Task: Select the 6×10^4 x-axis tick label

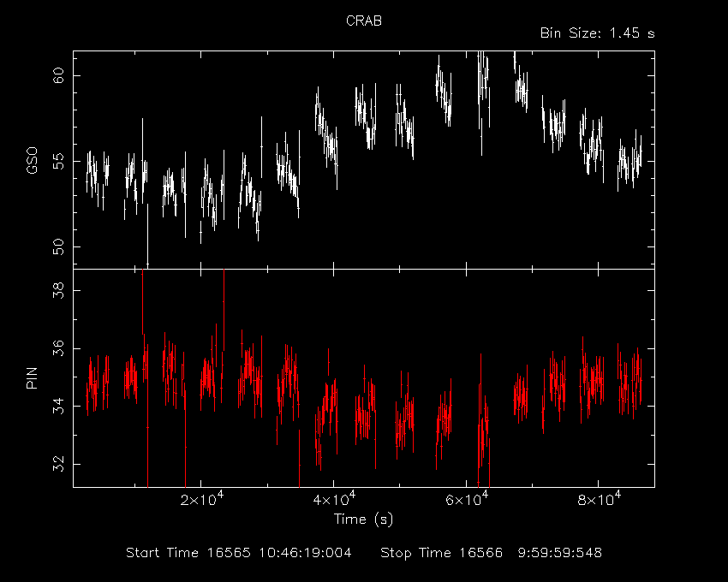Action: (x=467, y=499)
